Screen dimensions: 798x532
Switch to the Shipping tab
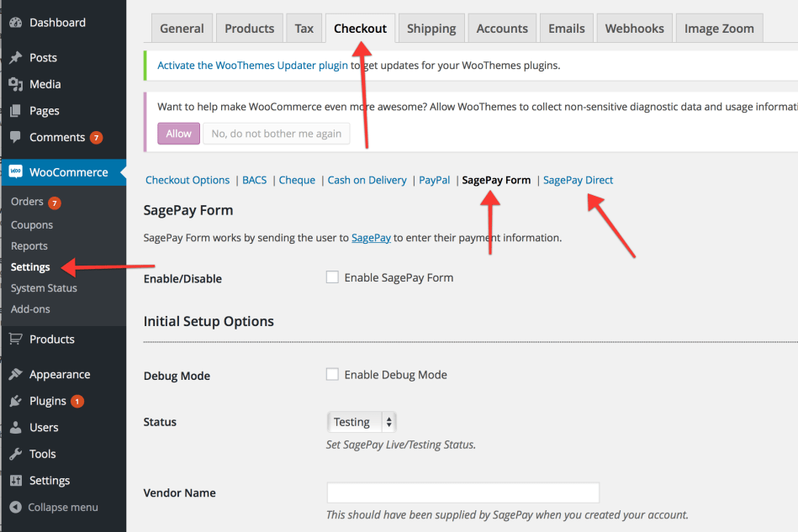431,29
